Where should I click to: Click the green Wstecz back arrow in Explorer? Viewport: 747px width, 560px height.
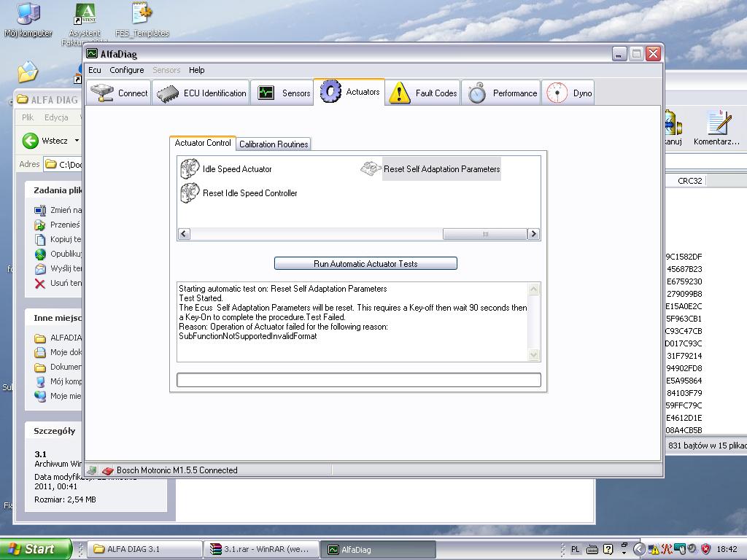tap(31, 141)
